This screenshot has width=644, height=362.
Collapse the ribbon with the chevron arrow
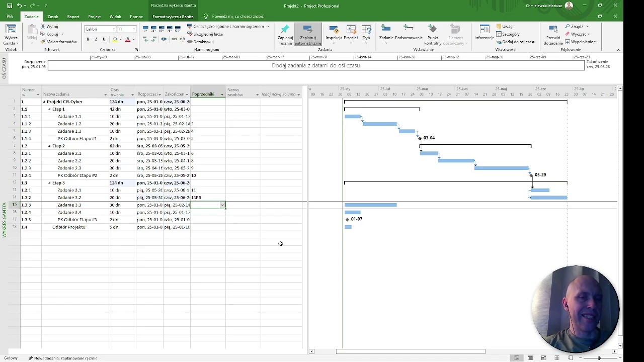point(618,50)
